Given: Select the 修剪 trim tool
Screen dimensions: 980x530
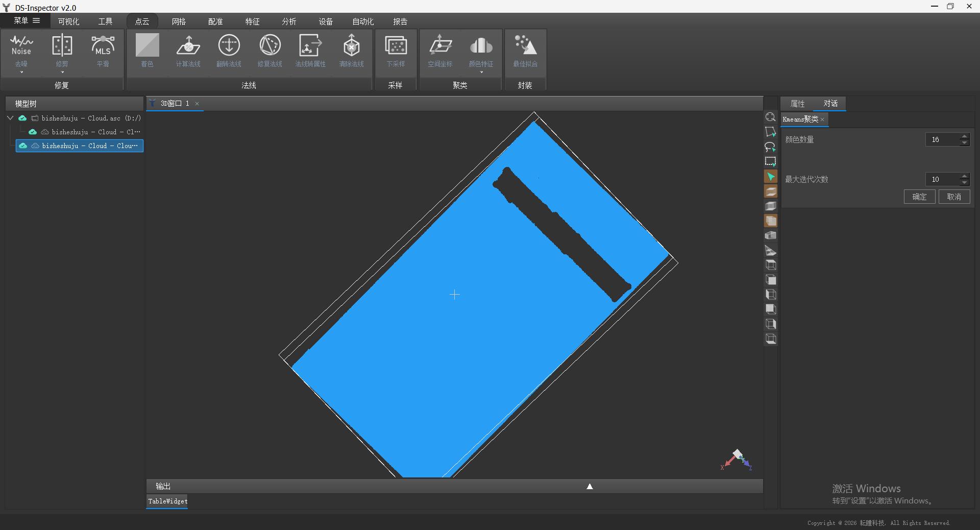Looking at the screenshot, I should coord(62,51).
